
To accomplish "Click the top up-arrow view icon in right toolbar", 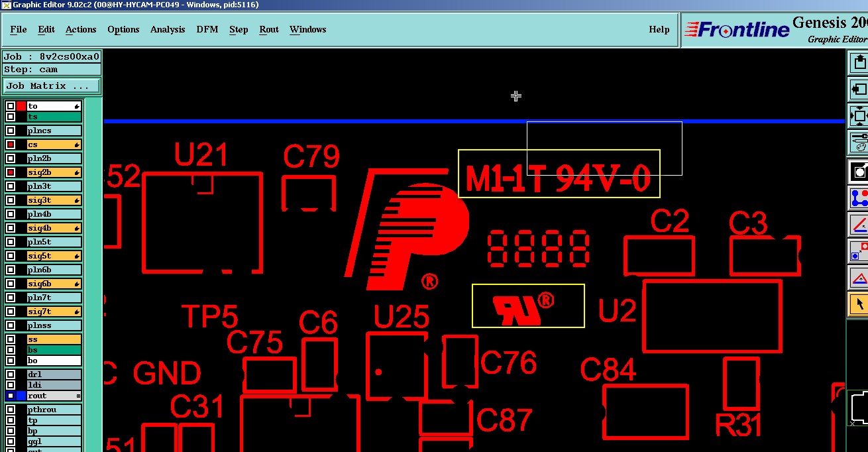I will [x=859, y=62].
